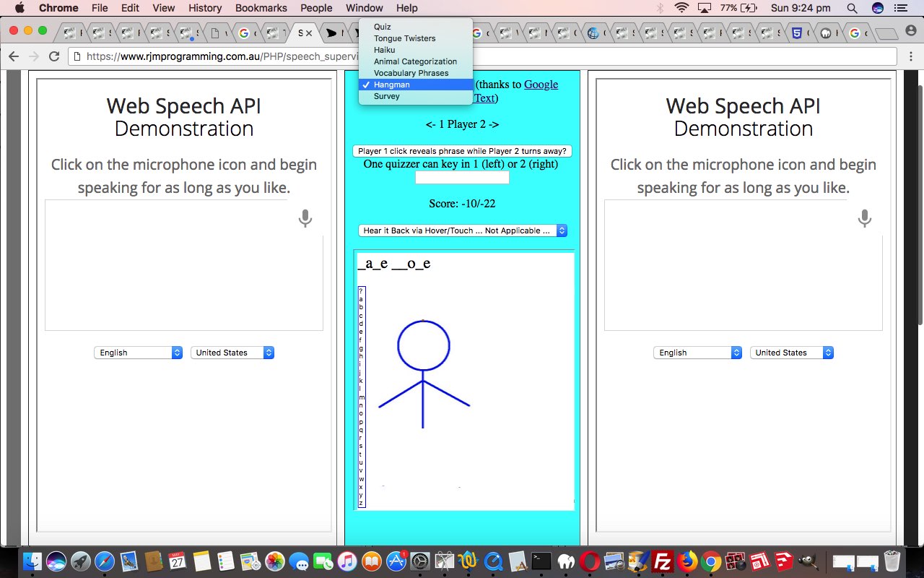Toggle listening with the left panel microphone
This screenshot has width=924, height=578.
pyautogui.click(x=305, y=217)
